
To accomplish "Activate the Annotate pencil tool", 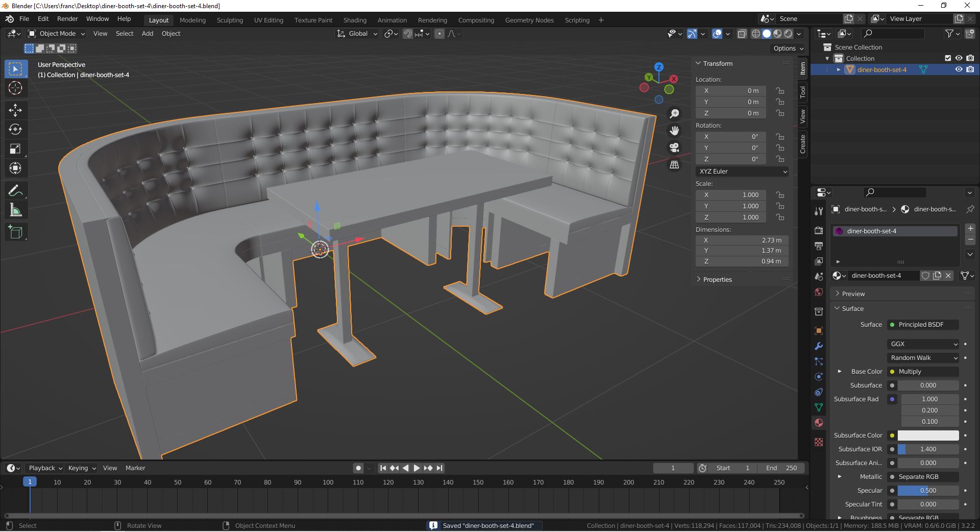I will coord(15,191).
